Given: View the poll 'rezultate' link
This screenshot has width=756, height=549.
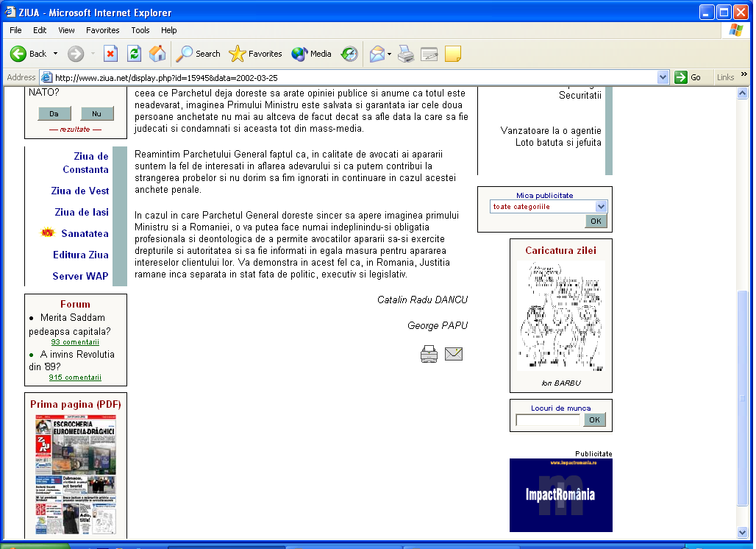Looking at the screenshot, I should tap(75, 130).
